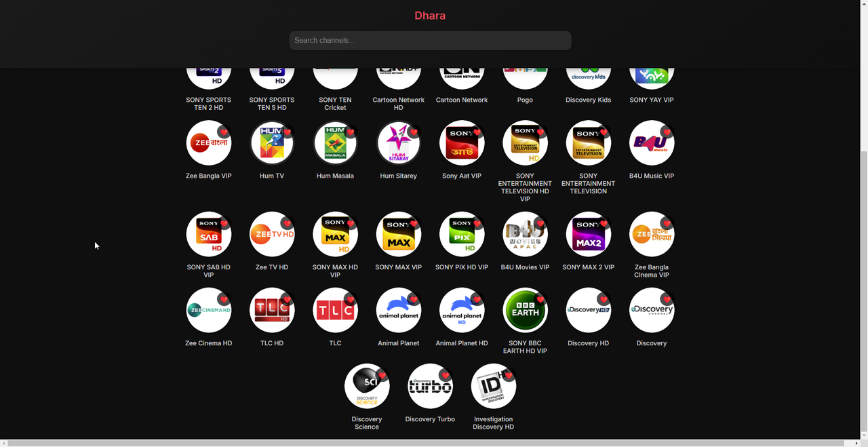The image size is (868, 447).
Task: Toggle favorite heart on SONY PIX HD VIP
Action: (477, 224)
